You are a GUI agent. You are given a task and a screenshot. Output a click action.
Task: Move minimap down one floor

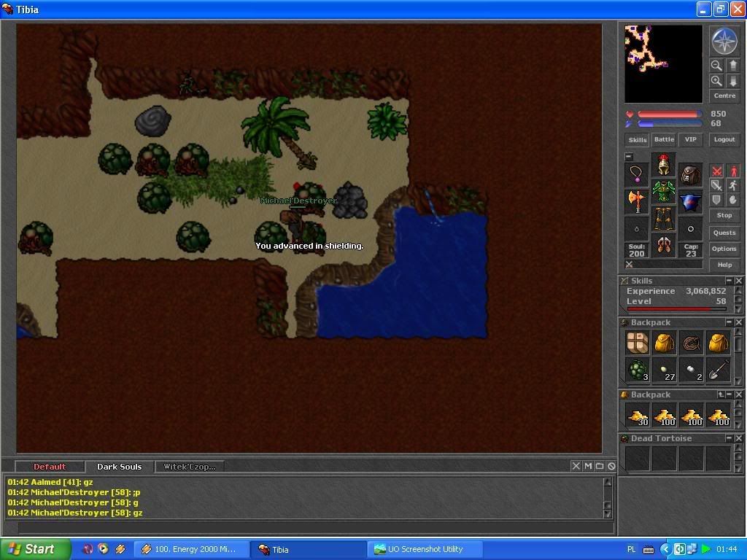tap(732, 81)
